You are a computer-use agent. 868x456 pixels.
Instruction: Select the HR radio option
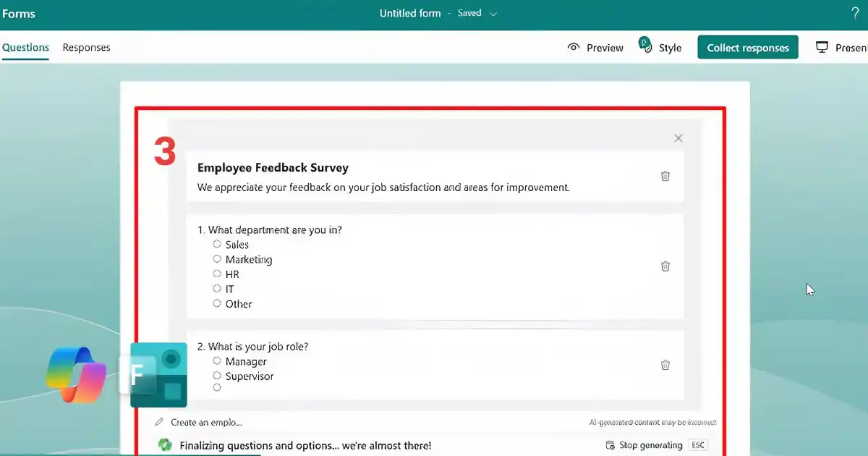click(217, 274)
